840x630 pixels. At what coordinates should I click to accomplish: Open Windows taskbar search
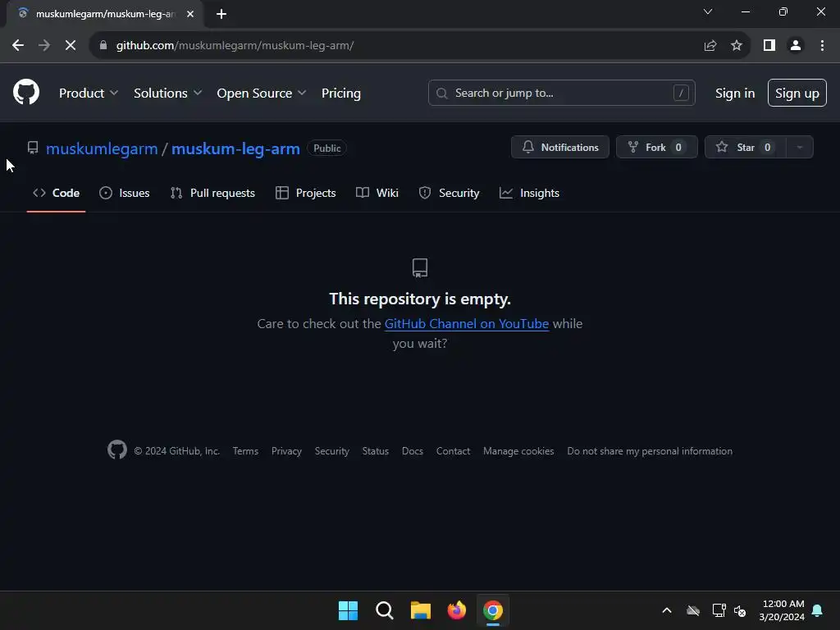pos(384,610)
